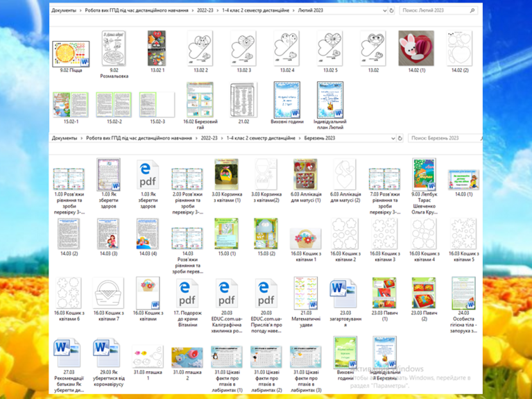Screen dimensions: 532x399
Task: Open Індивідуальний план Лютий document
Action: [330, 100]
